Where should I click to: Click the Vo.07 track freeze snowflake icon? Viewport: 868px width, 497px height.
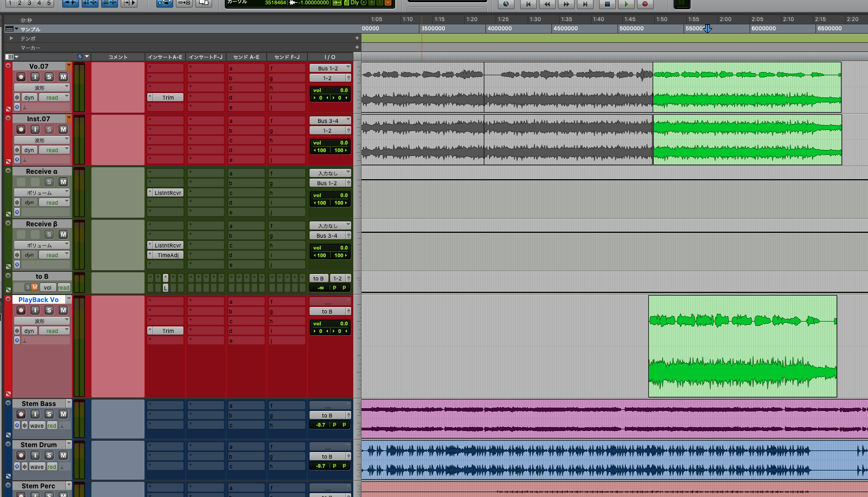tap(17, 97)
